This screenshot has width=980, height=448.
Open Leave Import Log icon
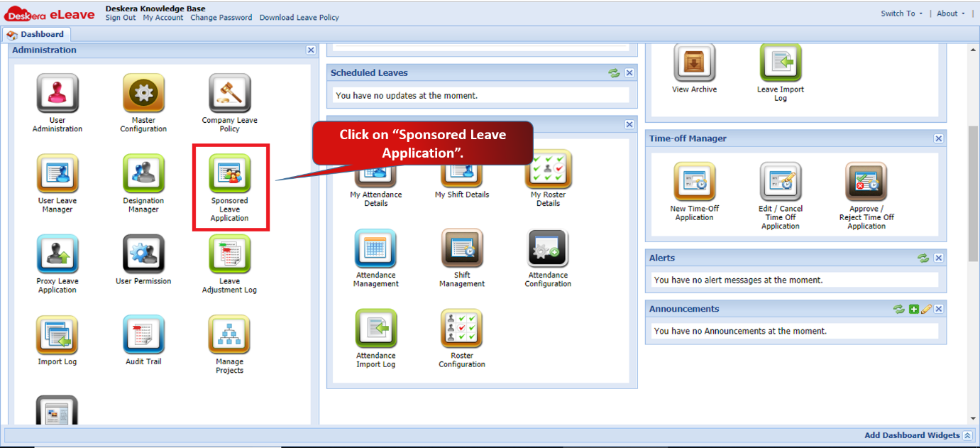pos(781,63)
